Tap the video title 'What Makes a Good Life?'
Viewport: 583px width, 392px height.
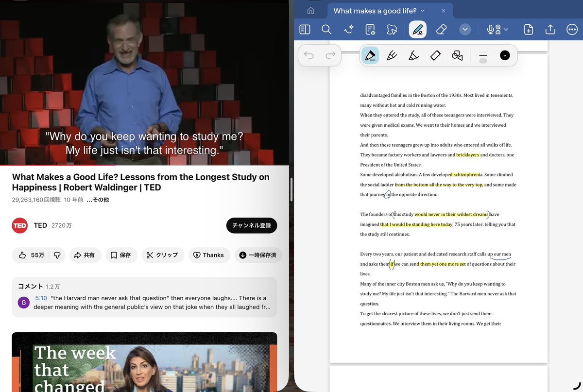[141, 182]
